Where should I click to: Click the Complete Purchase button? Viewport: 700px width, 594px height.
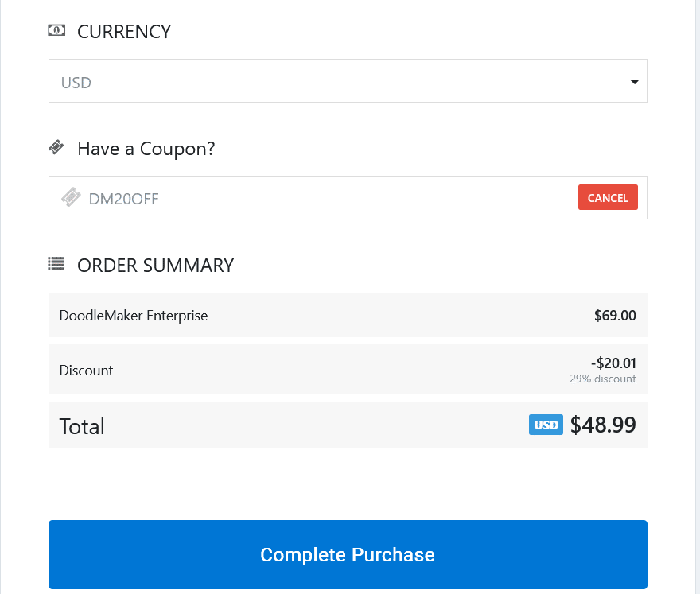[348, 554]
